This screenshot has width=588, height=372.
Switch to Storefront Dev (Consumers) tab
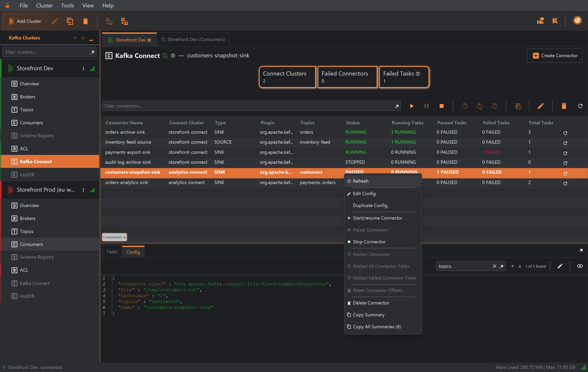pyautogui.click(x=193, y=39)
